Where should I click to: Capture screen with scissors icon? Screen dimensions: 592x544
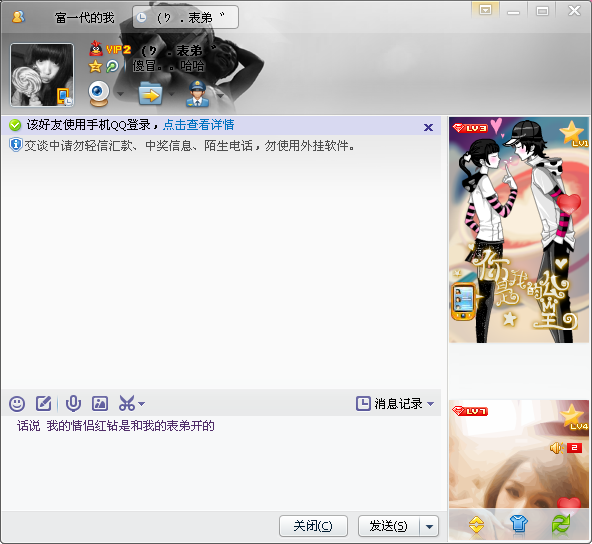point(127,403)
